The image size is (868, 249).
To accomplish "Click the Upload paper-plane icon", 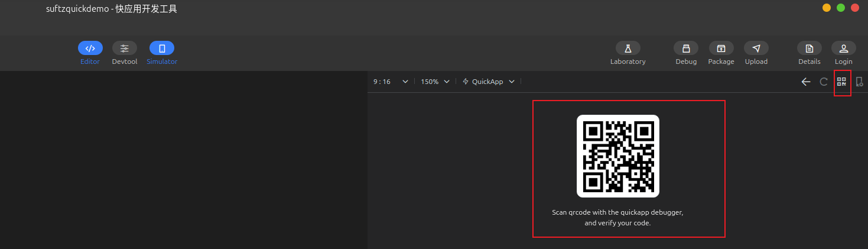I will (x=756, y=48).
